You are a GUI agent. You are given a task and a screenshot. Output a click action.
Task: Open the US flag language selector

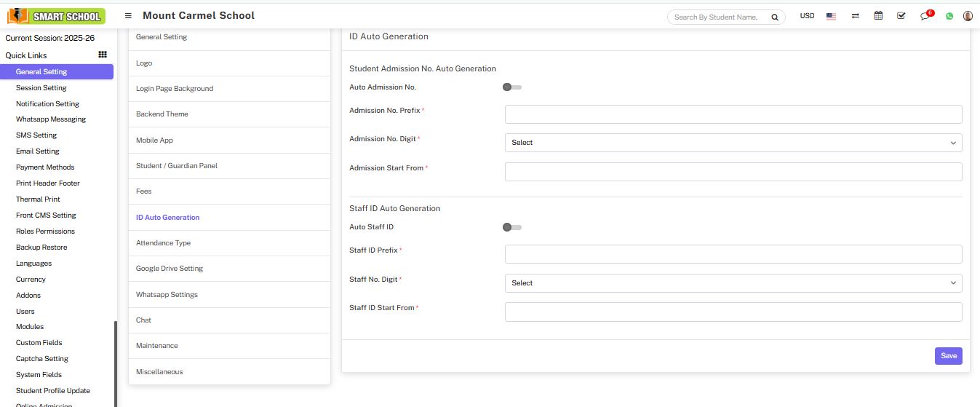[831, 16]
